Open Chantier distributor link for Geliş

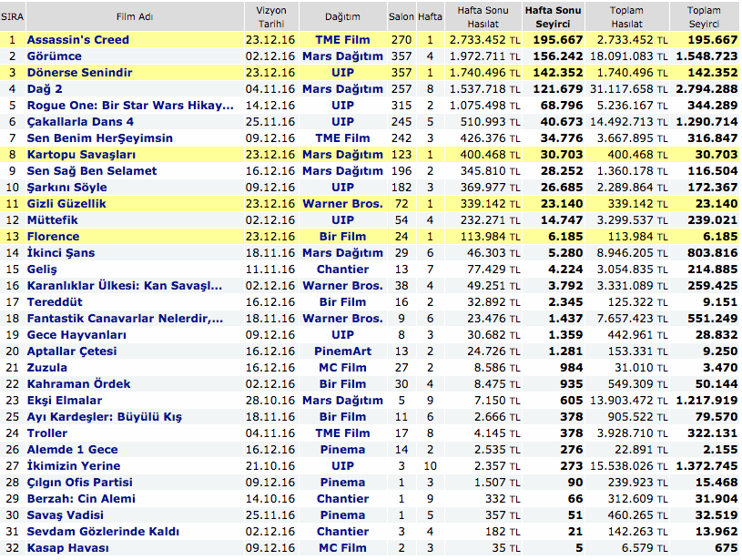[x=342, y=270]
